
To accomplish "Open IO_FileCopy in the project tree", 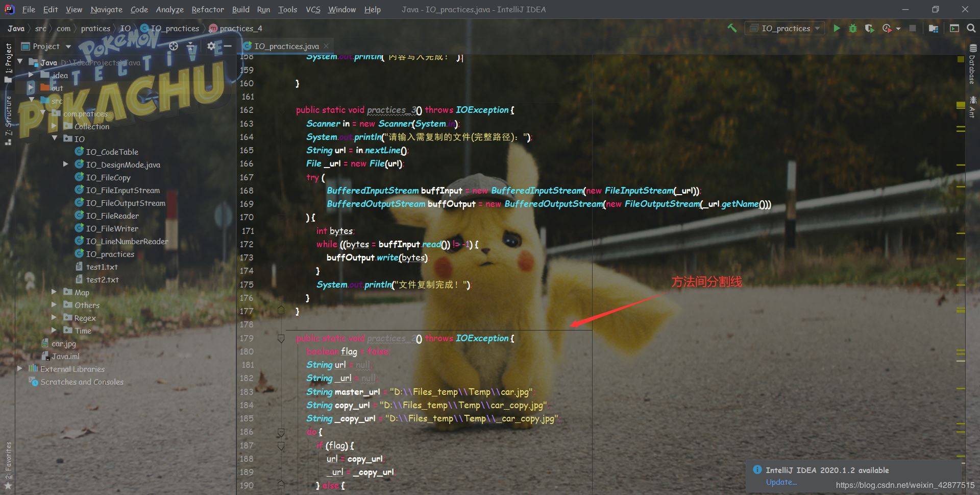I will point(108,177).
